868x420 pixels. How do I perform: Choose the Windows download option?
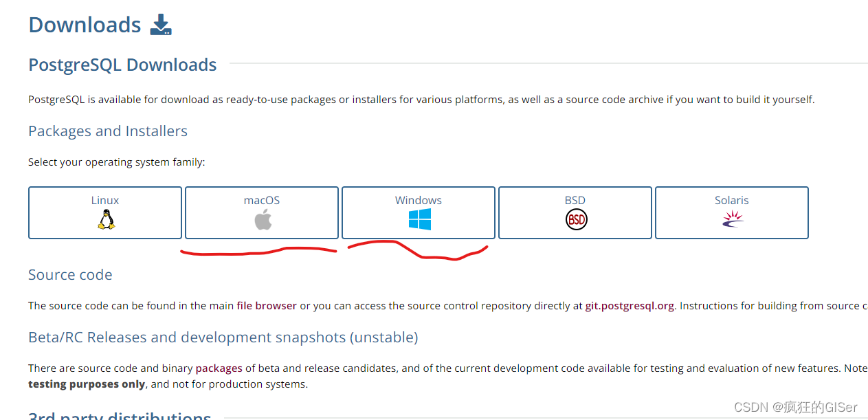coord(419,212)
